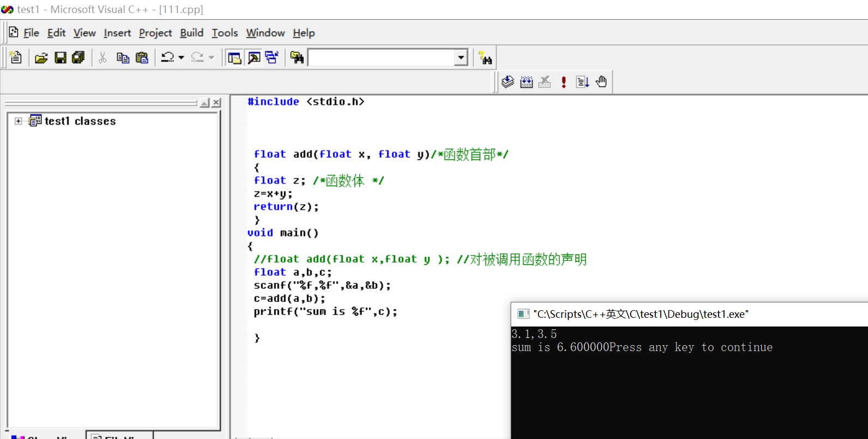Select test1 classes in the tree
Screen dimensions: 868x439
pos(80,121)
